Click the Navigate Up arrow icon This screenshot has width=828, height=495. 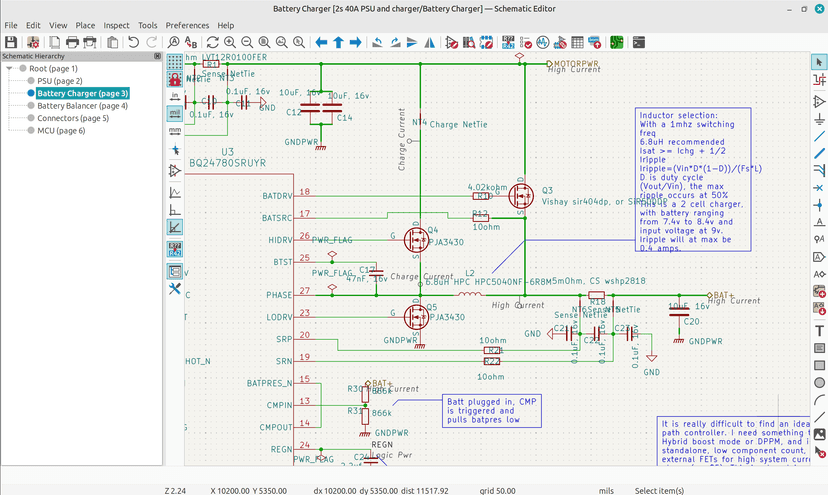pos(339,42)
